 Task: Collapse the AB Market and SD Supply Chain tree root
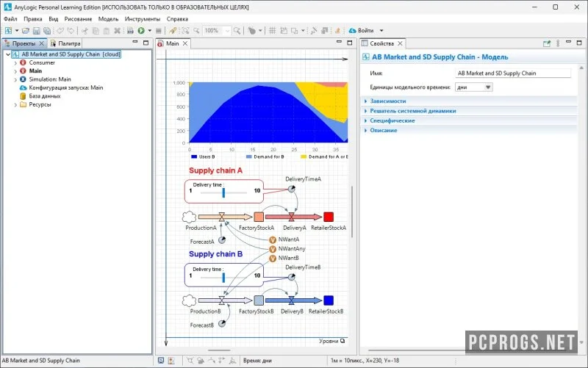8,54
